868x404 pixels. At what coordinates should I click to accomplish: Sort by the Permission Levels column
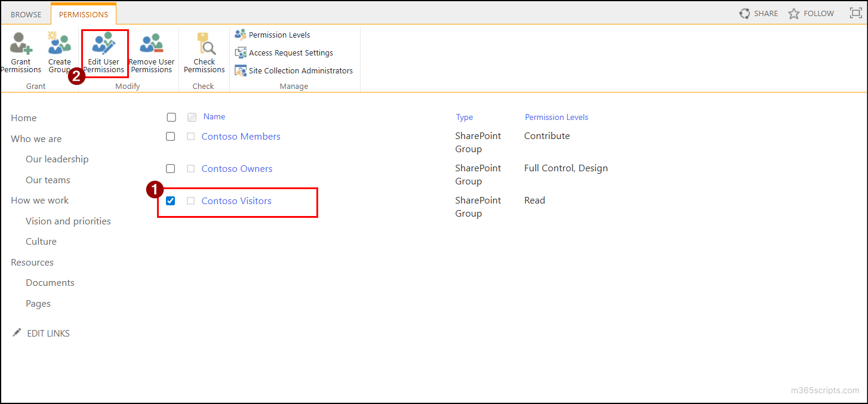pos(556,117)
